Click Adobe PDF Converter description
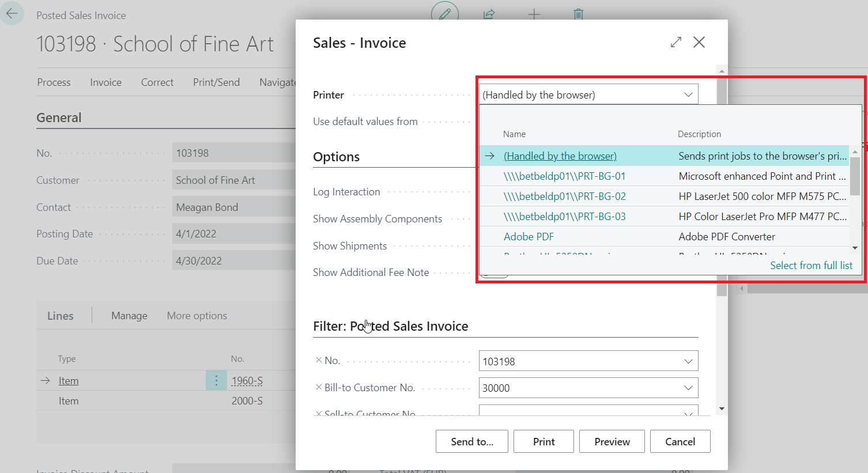This screenshot has width=868, height=473. click(x=727, y=237)
